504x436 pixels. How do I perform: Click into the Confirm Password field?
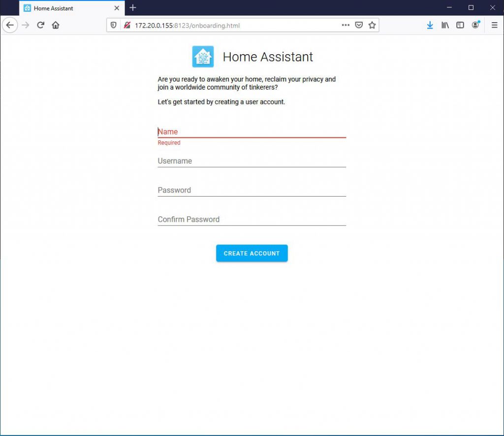252,219
